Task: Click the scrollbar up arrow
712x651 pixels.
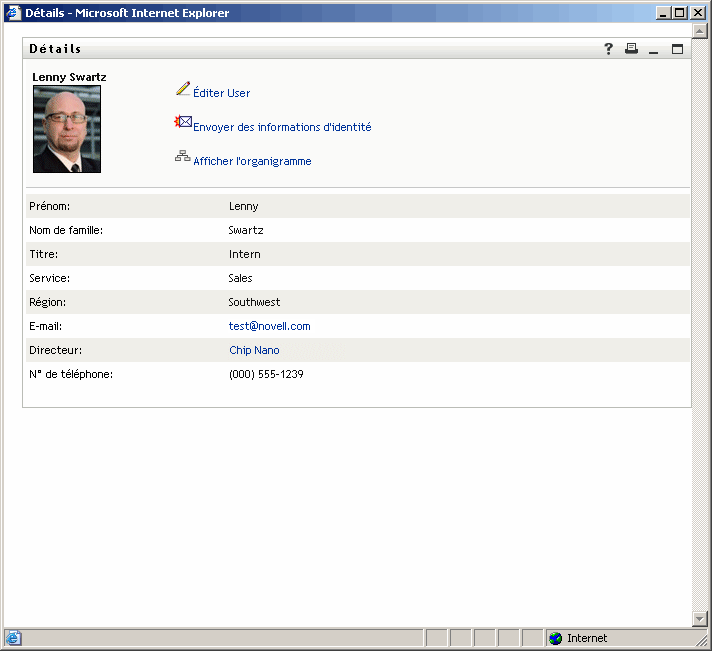Action: [700, 31]
